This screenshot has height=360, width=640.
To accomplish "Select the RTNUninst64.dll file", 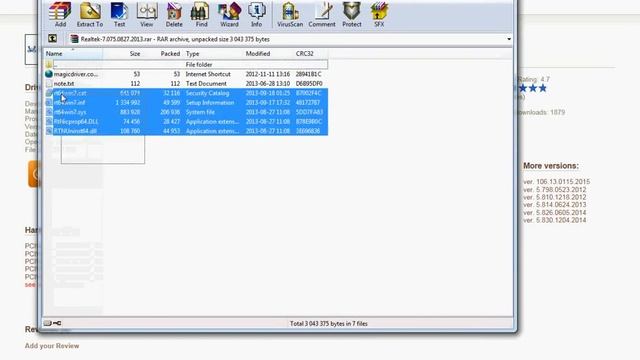I will pos(186,131).
